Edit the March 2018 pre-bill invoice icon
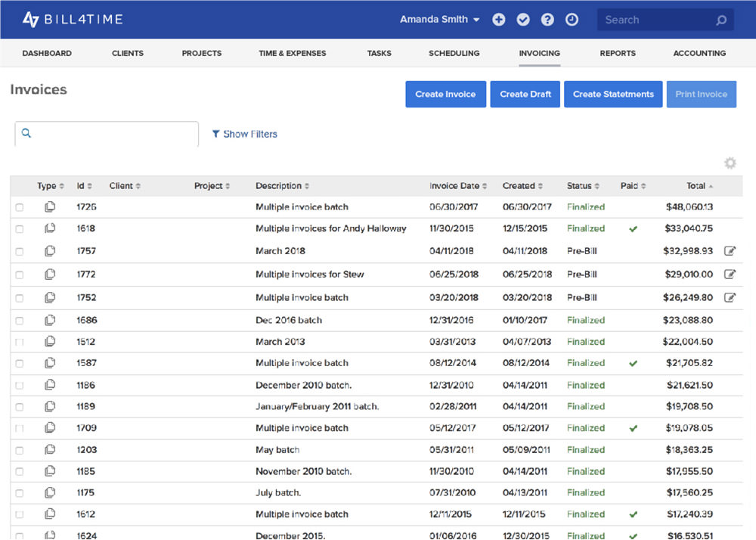The width and height of the screenshot is (756, 540). 730,251
